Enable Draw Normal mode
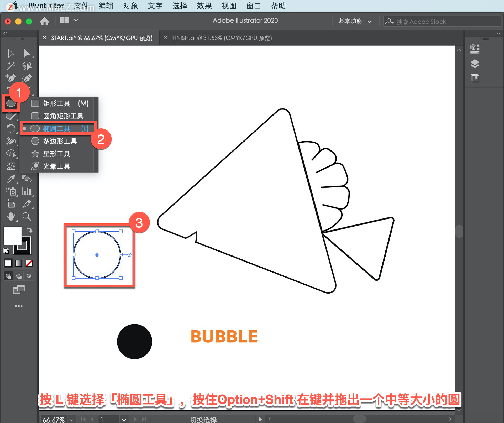This screenshot has width=504, height=423. point(8,276)
